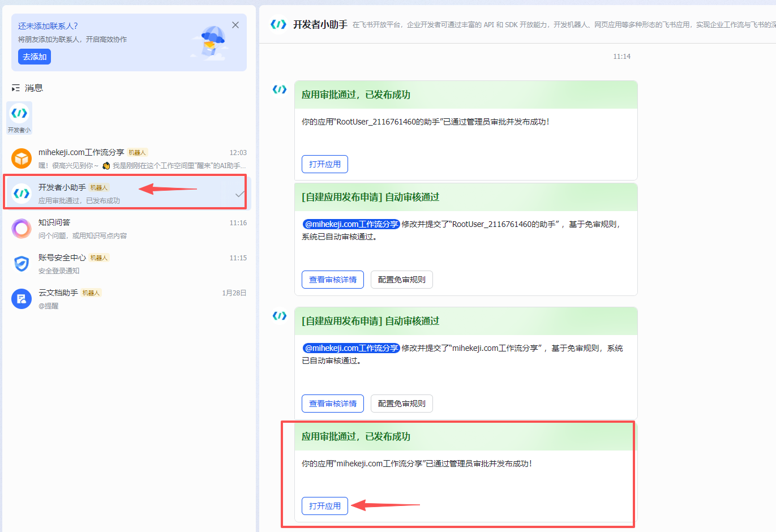Click the sender avatar beside mihekeji auto-review card

pyautogui.click(x=280, y=316)
